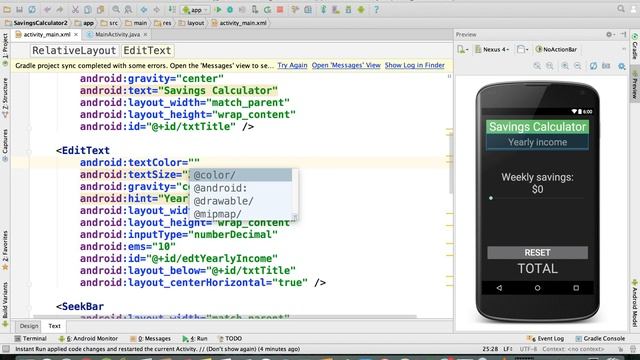Close the activity_main.xml tab
Viewport: 640px width, 360px height.
tap(76, 35)
